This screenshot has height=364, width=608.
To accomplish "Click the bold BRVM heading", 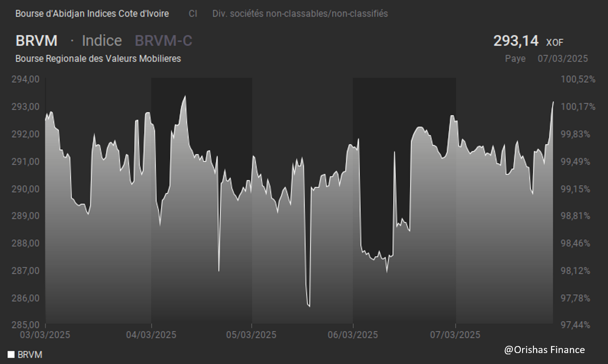I will tap(36, 41).
